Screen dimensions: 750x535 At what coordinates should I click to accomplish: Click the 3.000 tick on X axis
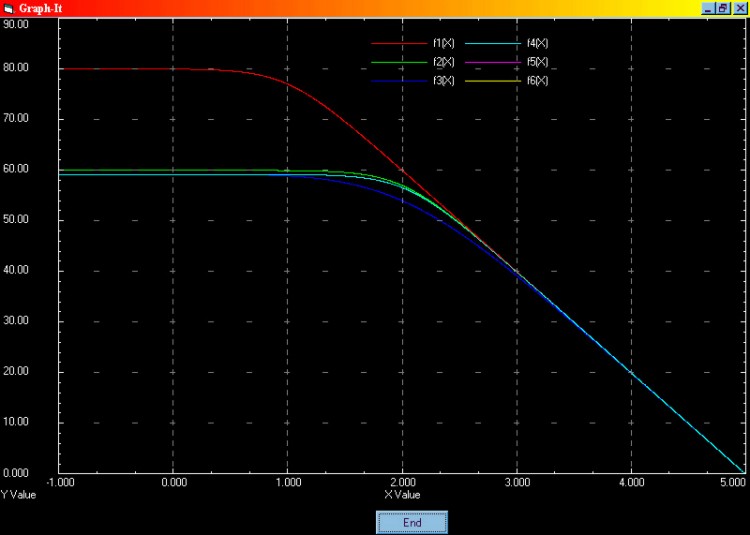click(x=516, y=482)
